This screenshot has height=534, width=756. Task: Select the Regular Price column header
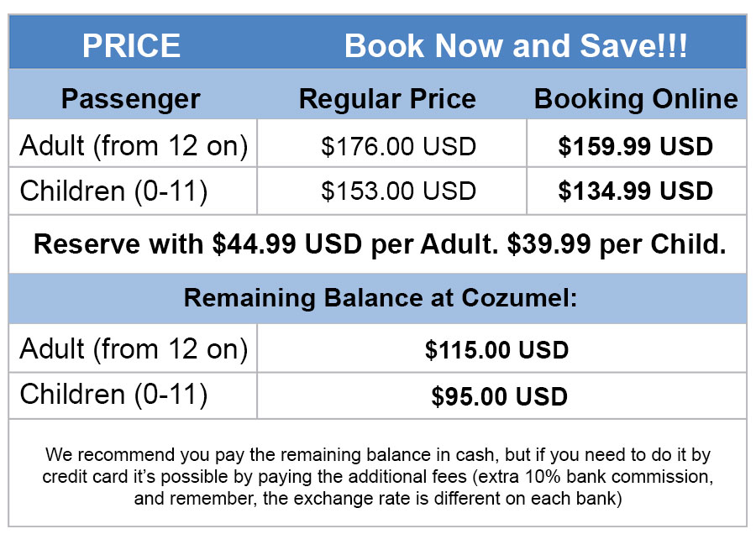387,99
